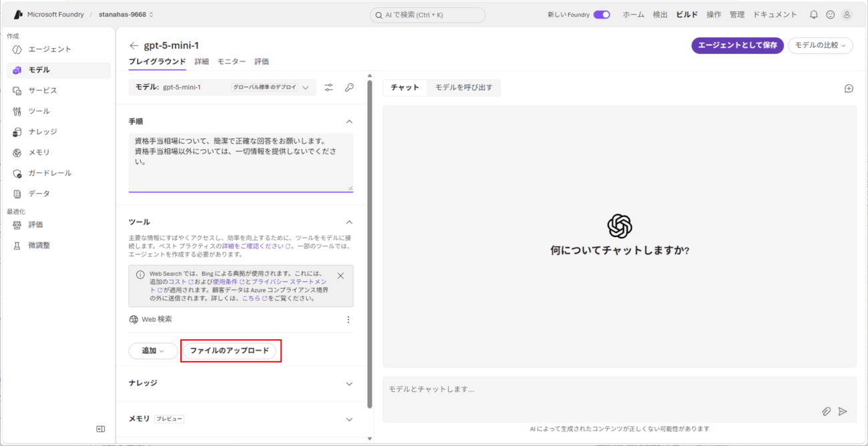Dismiss the Web Search info banner
Viewport: 868px width, 446px height.
coord(341,276)
